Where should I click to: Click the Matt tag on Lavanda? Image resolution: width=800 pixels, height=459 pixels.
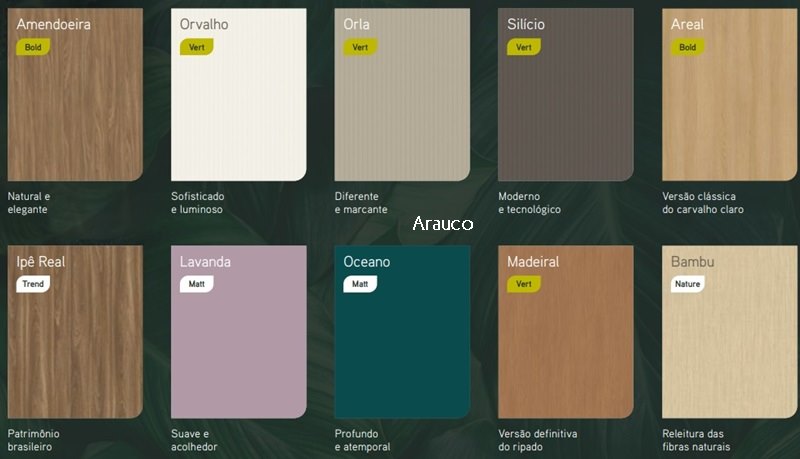[197, 284]
